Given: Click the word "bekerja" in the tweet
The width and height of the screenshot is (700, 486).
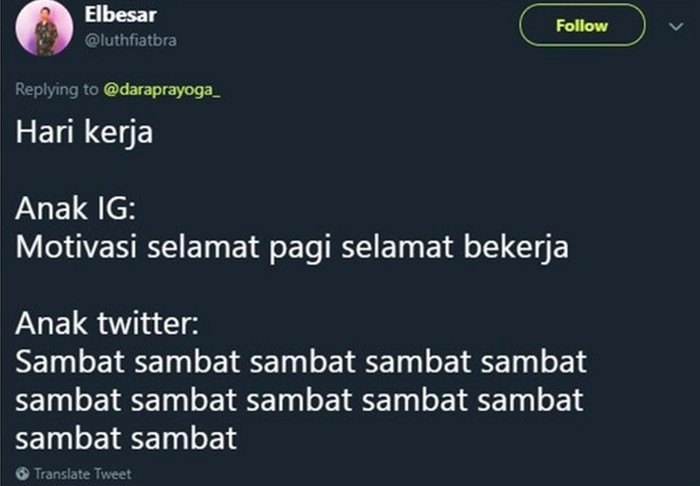Looking at the screenshot, I should coord(512,246).
